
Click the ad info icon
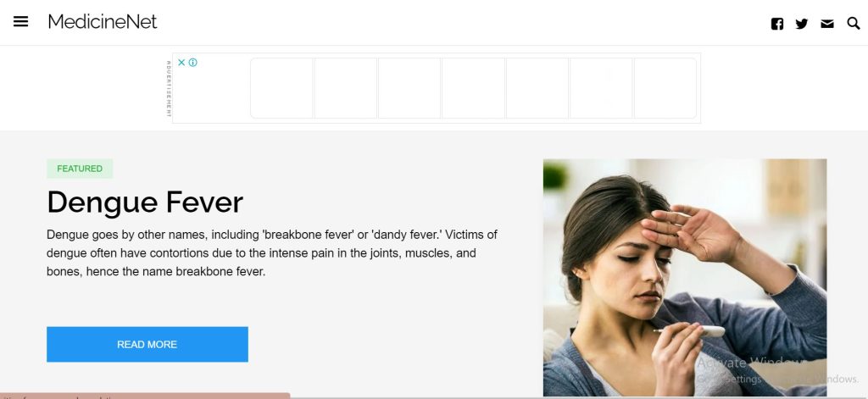(x=192, y=63)
